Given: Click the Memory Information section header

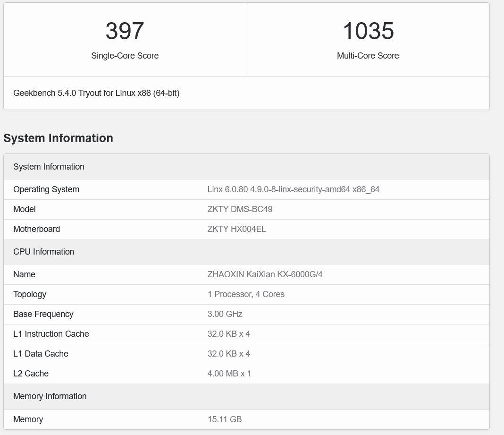Looking at the screenshot, I should 50,396.
